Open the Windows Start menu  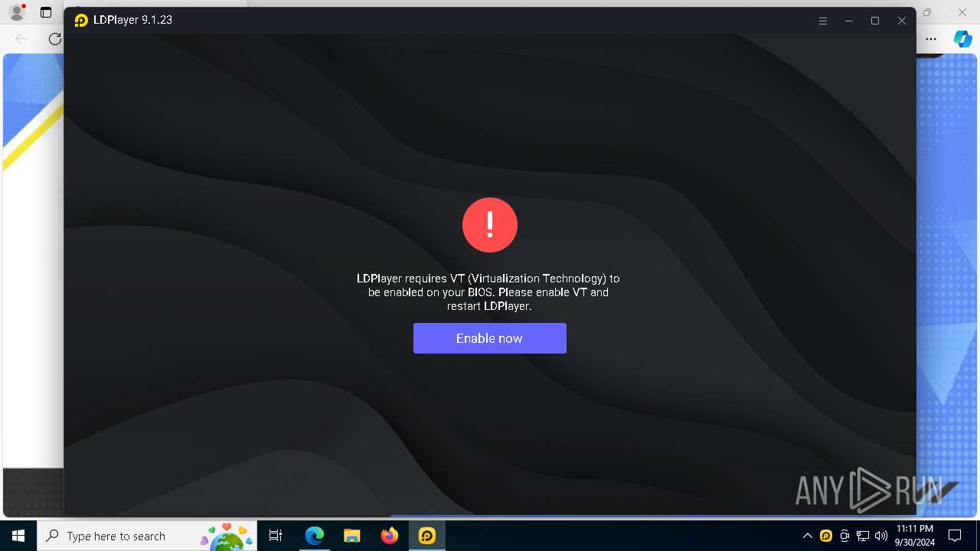click(18, 536)
